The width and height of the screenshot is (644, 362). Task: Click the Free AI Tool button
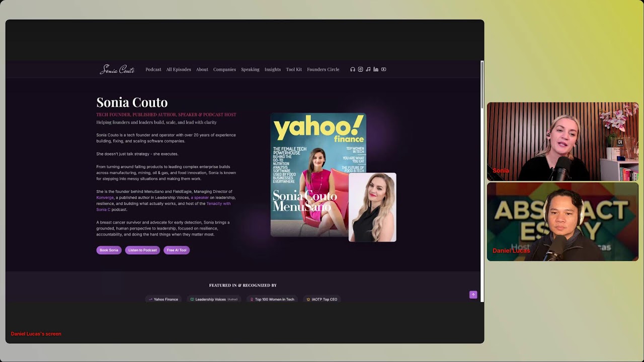(x=177, y=250)
